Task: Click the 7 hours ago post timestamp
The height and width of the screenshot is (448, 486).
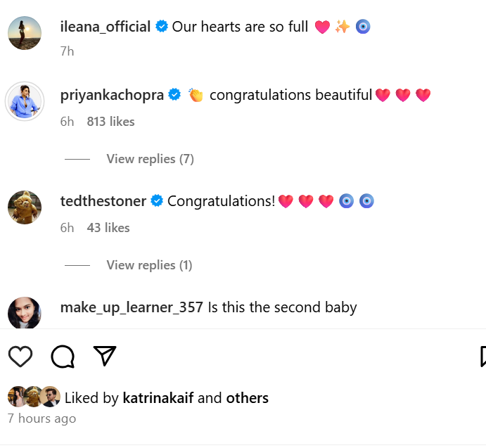Action: click(x=41, y=418)
